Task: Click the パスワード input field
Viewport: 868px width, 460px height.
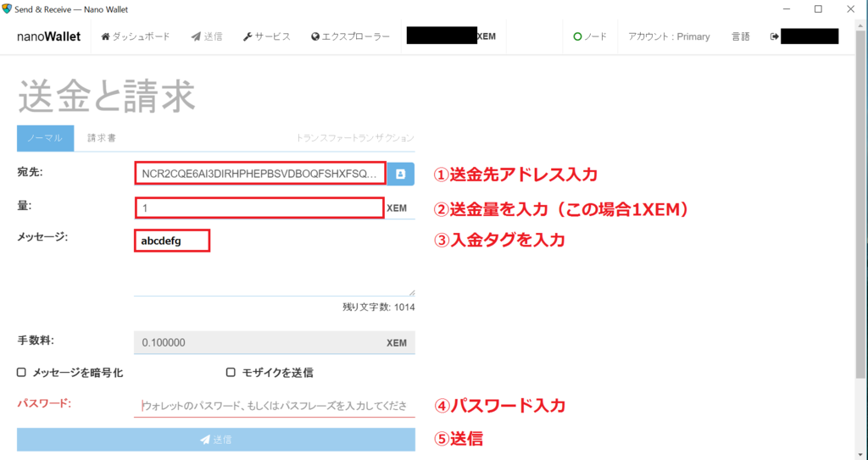Action: pos(274,406)
